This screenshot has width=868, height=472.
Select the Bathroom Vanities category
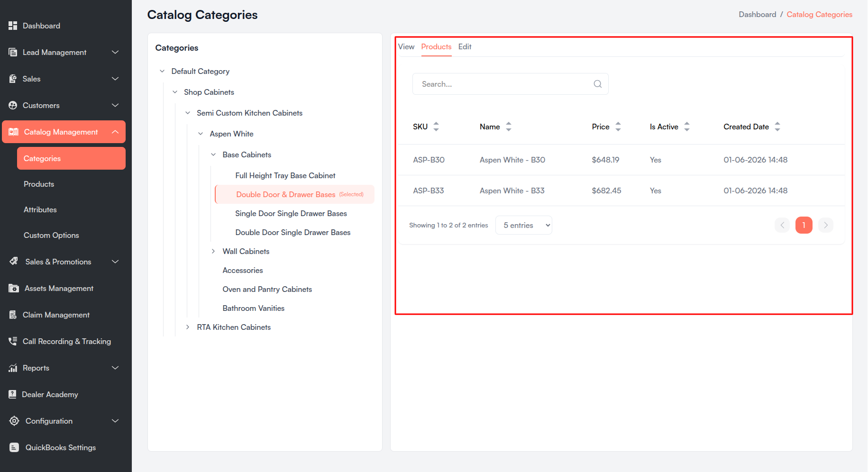tap(254, 308)
